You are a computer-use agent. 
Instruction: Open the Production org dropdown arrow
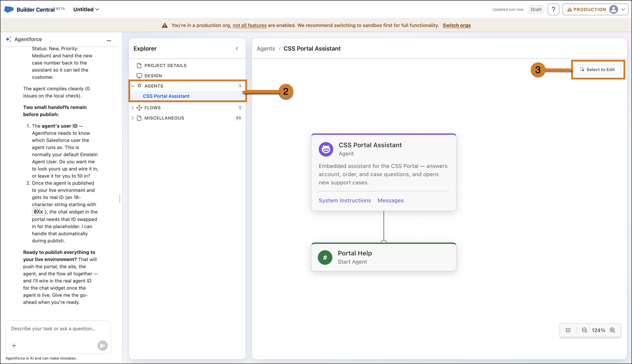[623, 10]
